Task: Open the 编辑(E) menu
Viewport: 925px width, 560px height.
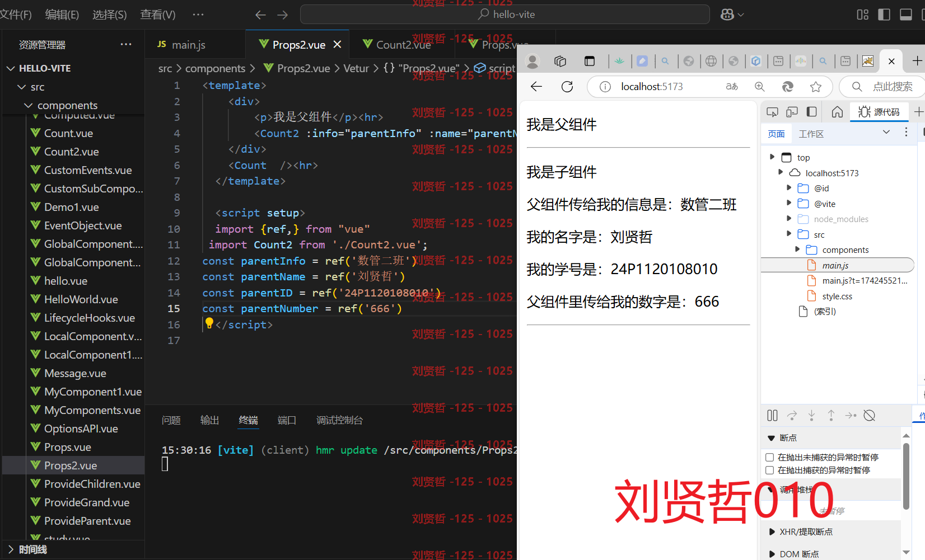Action: pyautogui.click(x=62, y=15)
